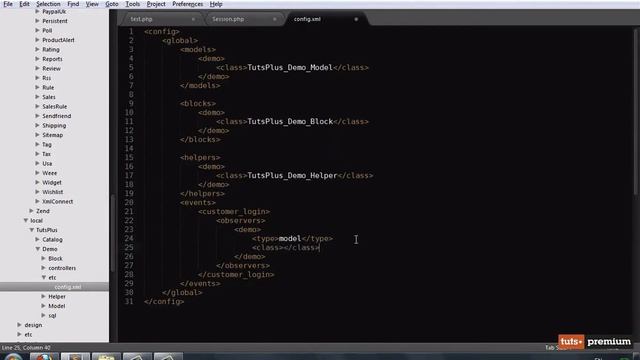This screenshot has width=640, height=360.
Task: Select the sql folder under Demo
Action: click(52, 316)
